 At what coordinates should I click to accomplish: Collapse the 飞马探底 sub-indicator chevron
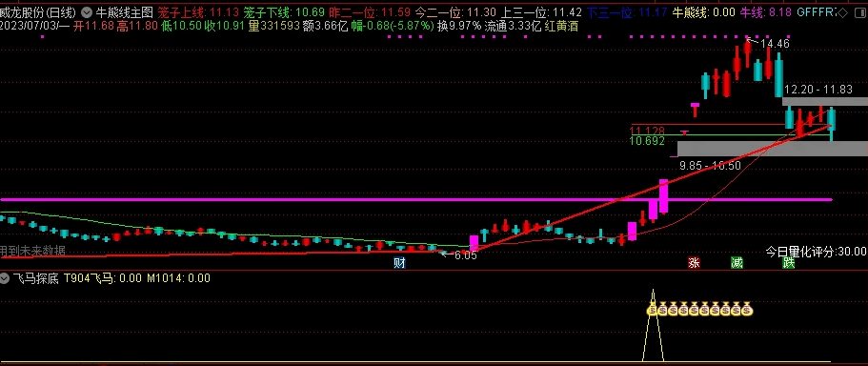(x=5, y=278)
